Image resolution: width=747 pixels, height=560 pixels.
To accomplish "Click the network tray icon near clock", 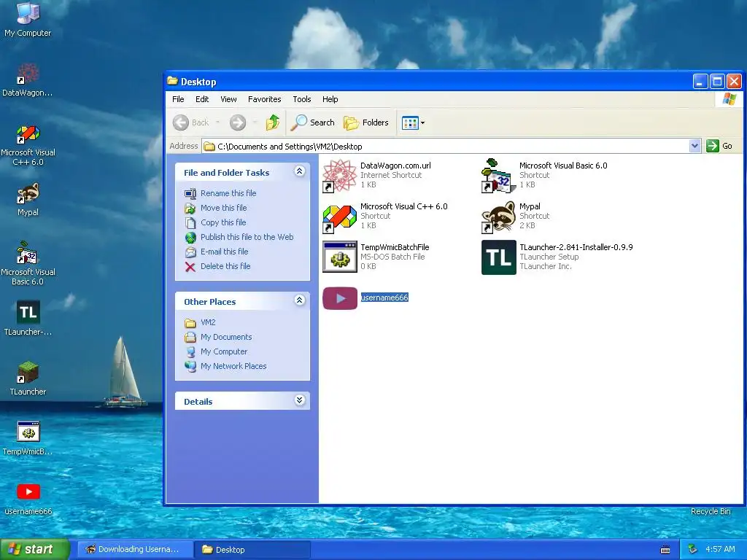I will pyautogui.click(x=693, y=549).
